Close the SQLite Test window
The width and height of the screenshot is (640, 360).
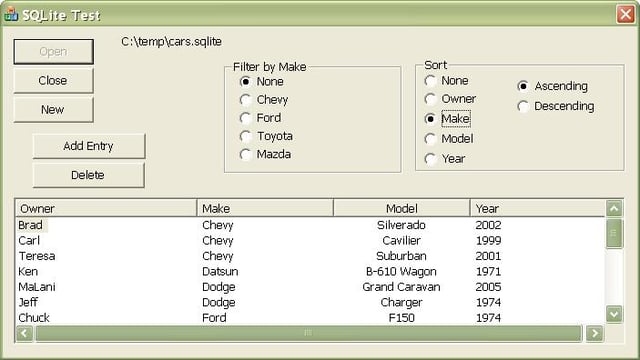coord(625,14)
